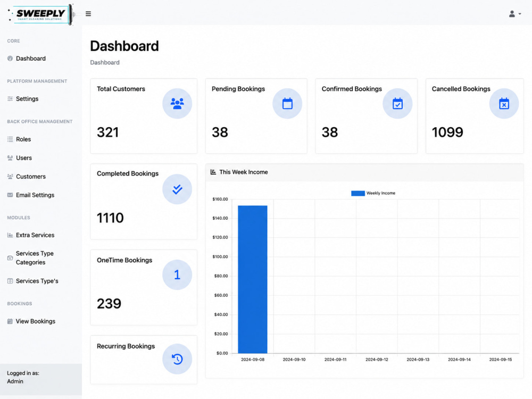Viewport: 532px width, 399px height.
Task: Open Email Settings
Action: [x=35, y=195]
